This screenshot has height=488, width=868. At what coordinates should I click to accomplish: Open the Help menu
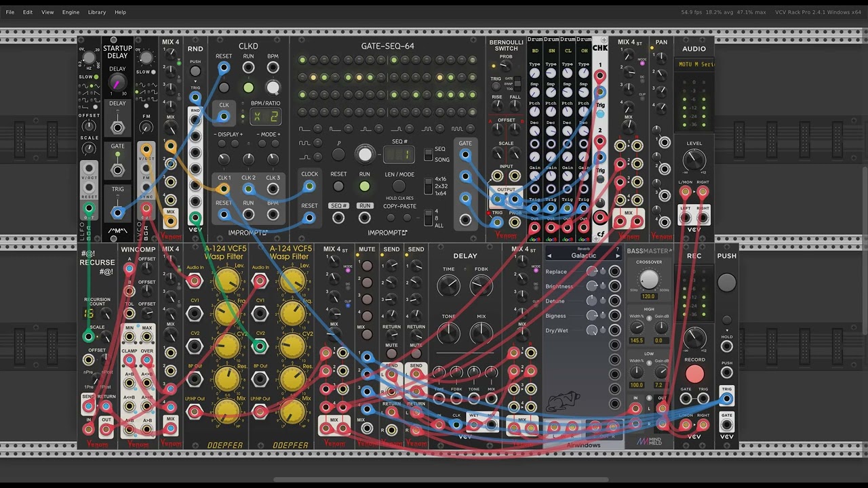[x=120, y=12]
